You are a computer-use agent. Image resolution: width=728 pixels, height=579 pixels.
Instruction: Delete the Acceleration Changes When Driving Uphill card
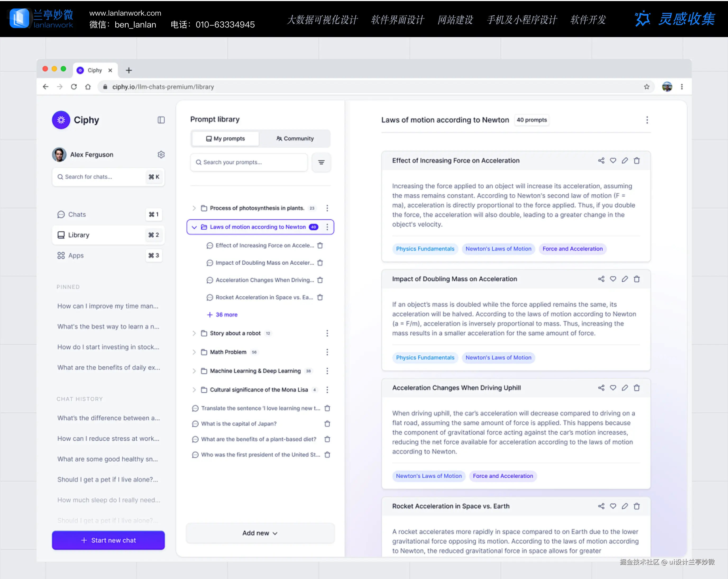(x=637, y=387)
